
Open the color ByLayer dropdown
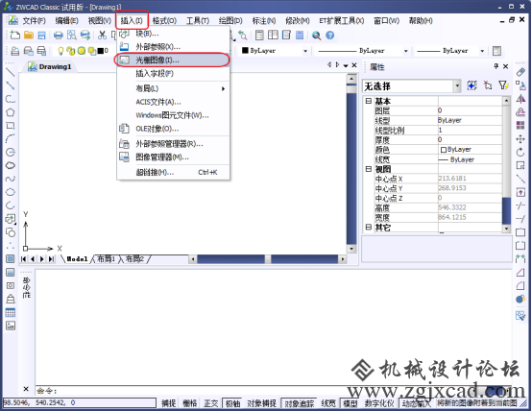point(305,51)
